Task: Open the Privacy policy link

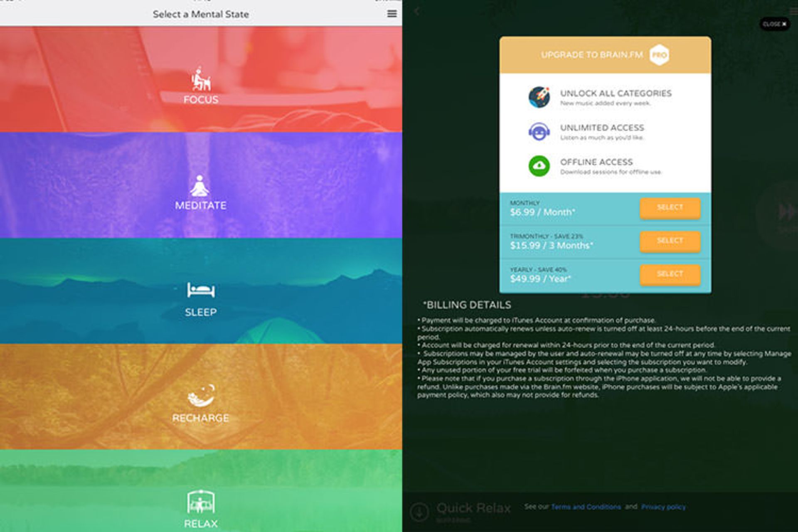Action: (x=663, y=507)
